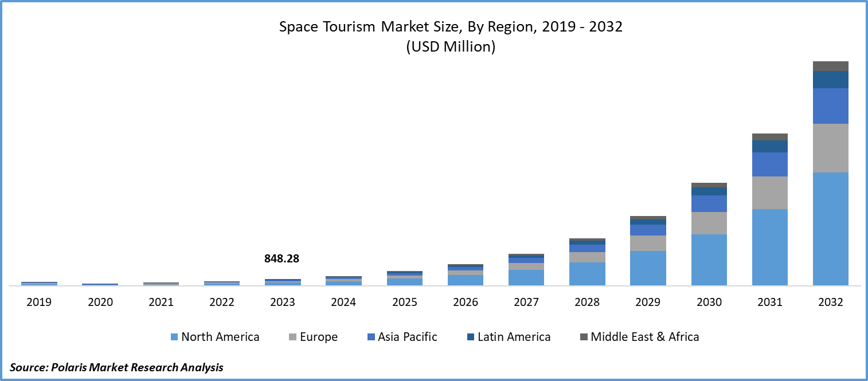Click the 2029 axis label
868x381 pixels.
[x=647, y=301]
